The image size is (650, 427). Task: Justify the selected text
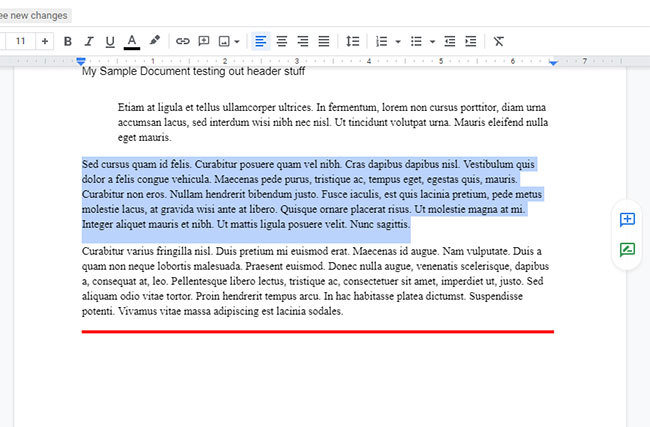point(323,41)
